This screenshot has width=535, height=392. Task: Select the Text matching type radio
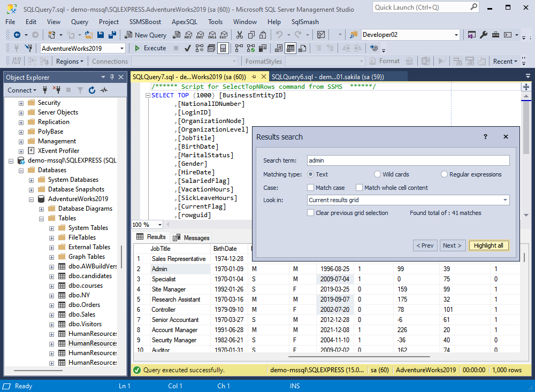tap(310, 174)
